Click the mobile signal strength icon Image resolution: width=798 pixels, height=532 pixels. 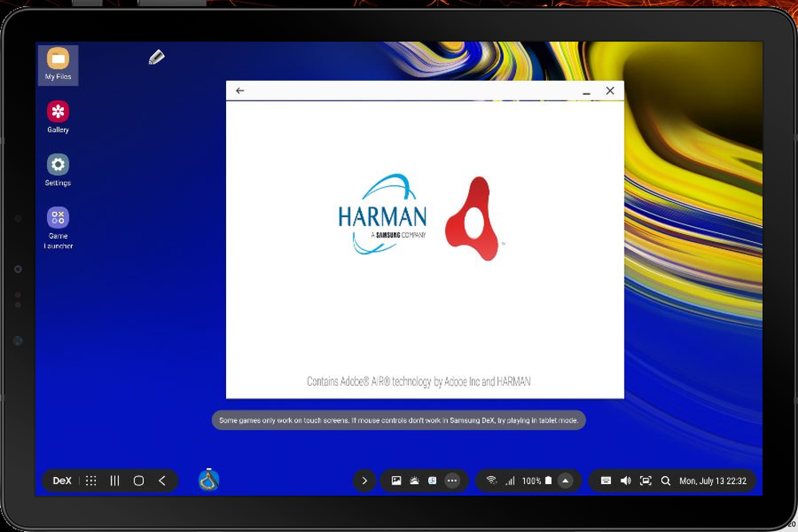pos(510,481)
